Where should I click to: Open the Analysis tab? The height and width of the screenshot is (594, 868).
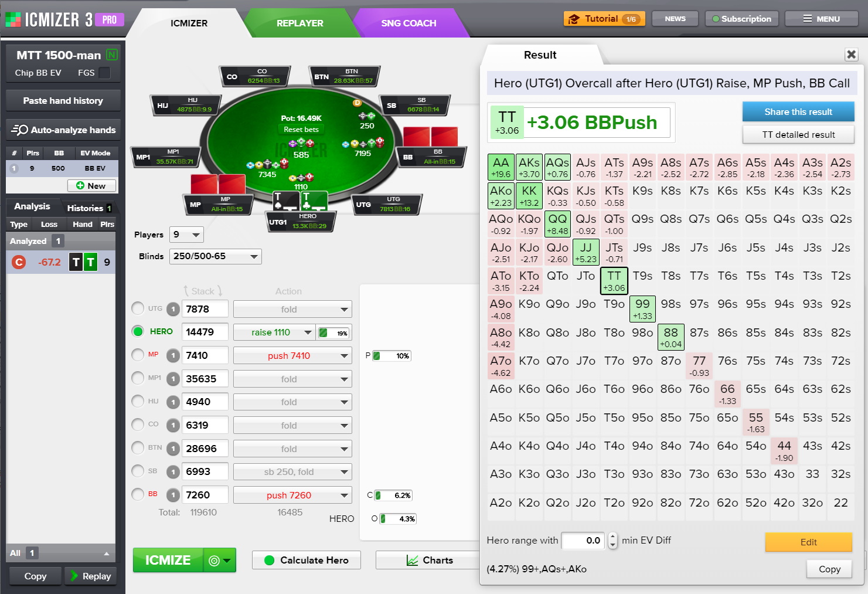[x=32, y=206]
